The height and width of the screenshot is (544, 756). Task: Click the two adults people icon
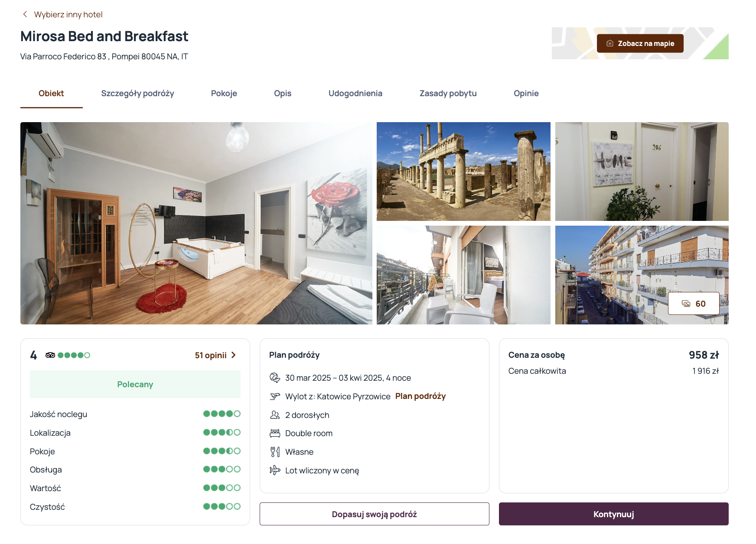(275, 415)
